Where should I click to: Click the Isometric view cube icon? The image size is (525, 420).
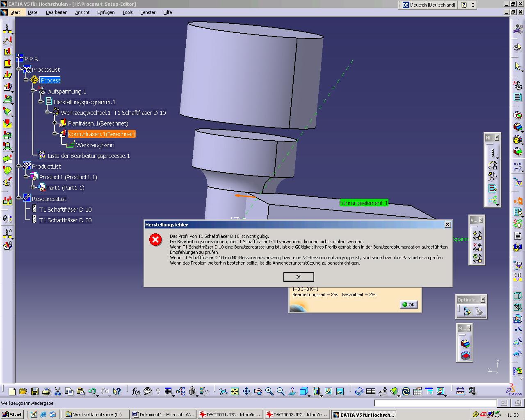(304, 391)
